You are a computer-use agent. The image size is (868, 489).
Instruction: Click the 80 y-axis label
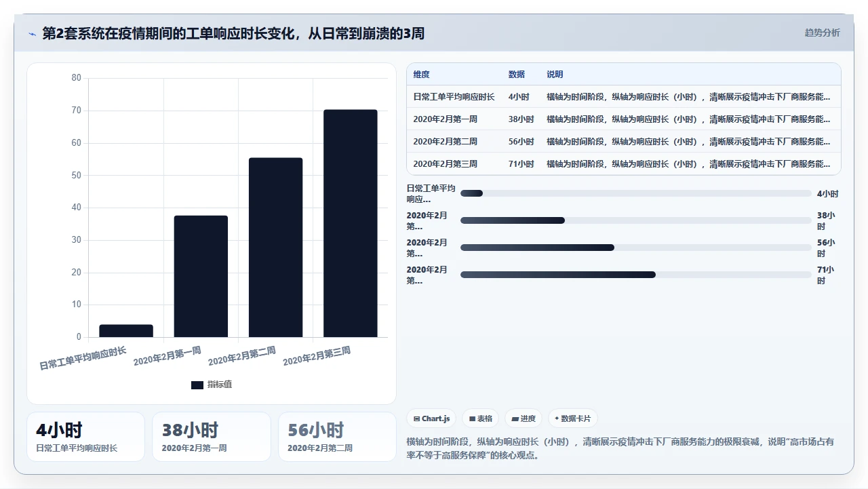point(76,78)
